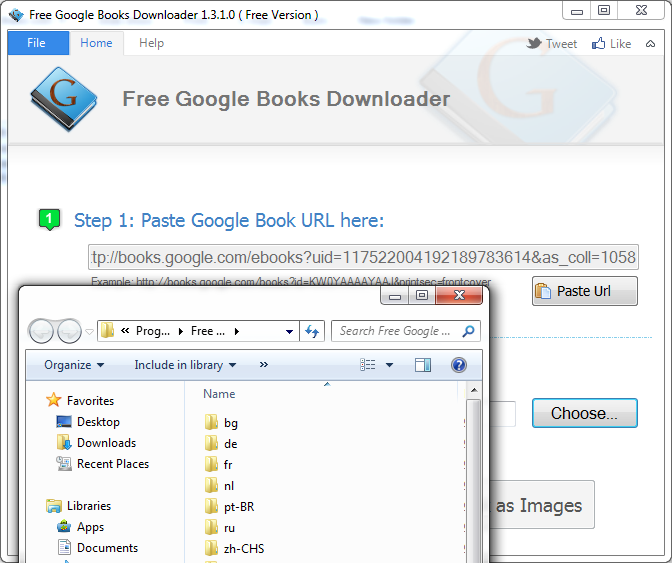Click the search magnifier icon

[468, 331]
